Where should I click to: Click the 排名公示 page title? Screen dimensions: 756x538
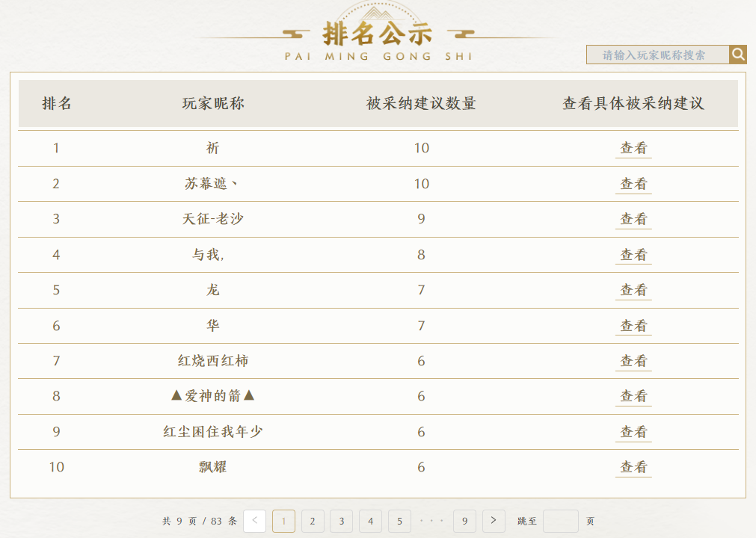point(378,34)
